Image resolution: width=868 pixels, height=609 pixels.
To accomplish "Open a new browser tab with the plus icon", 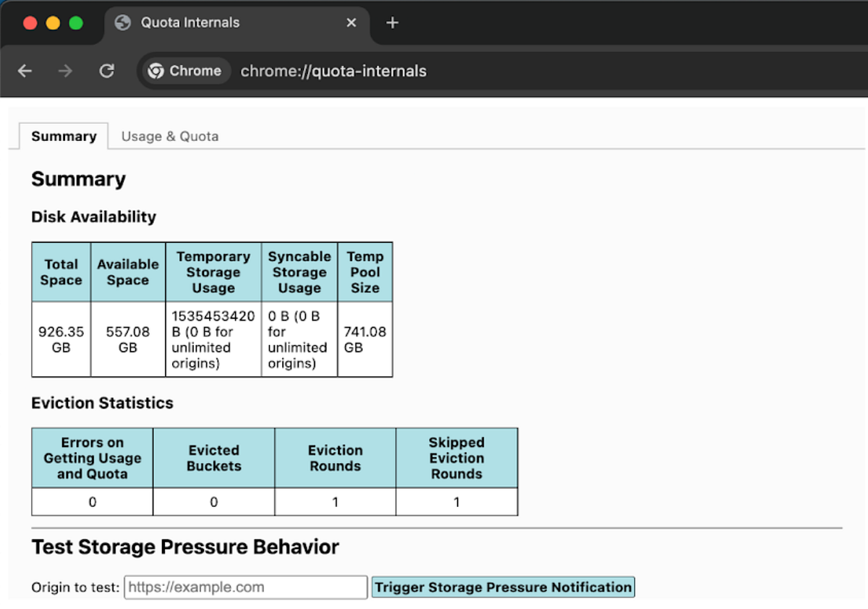I will 392,22.
